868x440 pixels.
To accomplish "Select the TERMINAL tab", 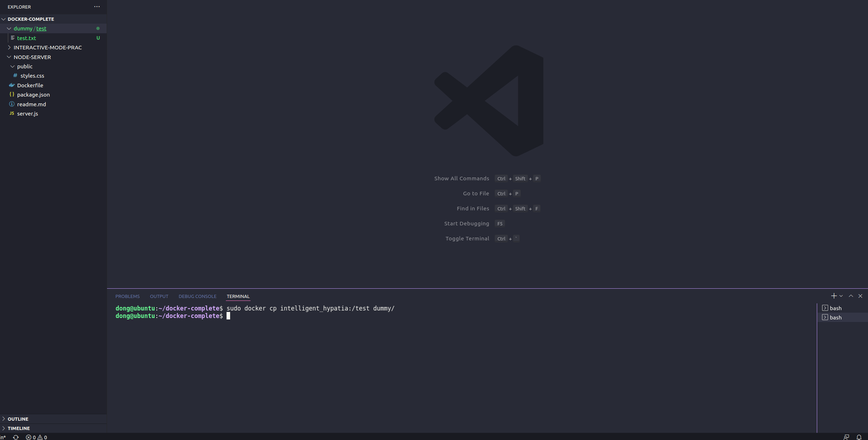I will (238, 296).
